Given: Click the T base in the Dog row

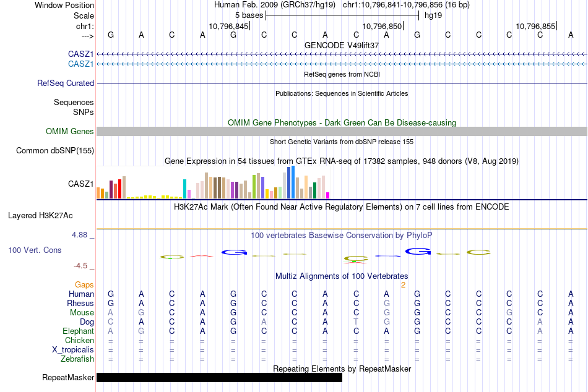Looking at the screenshot, I should point(356,322).
